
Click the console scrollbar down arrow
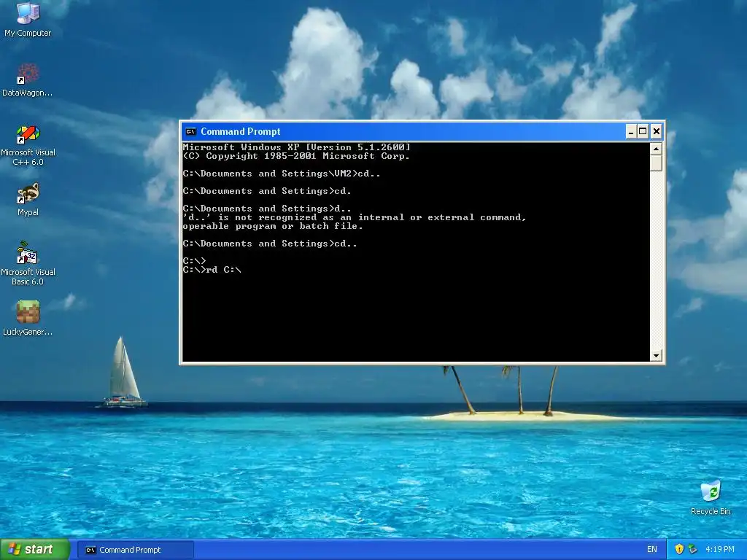point(656,355)
